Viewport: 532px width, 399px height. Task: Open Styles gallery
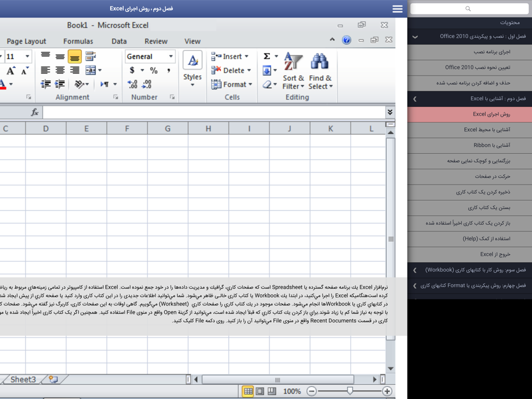tap(193, 69)
